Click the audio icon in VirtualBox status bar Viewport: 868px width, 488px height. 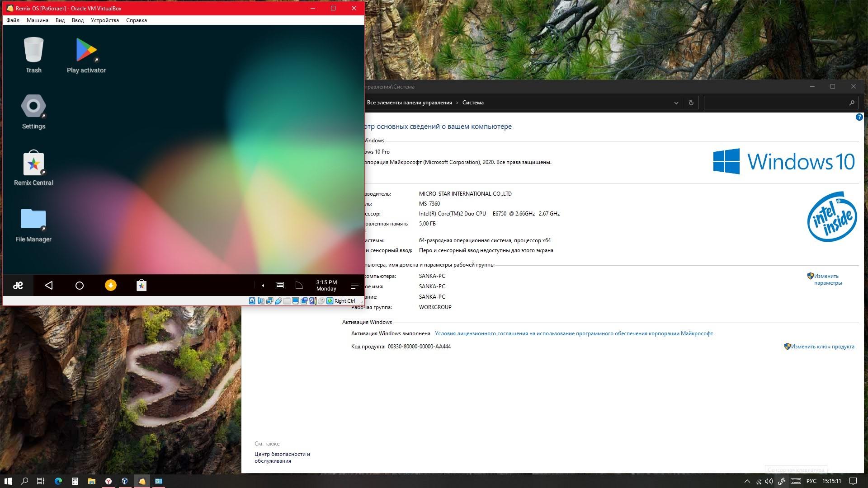pos(261,300)
